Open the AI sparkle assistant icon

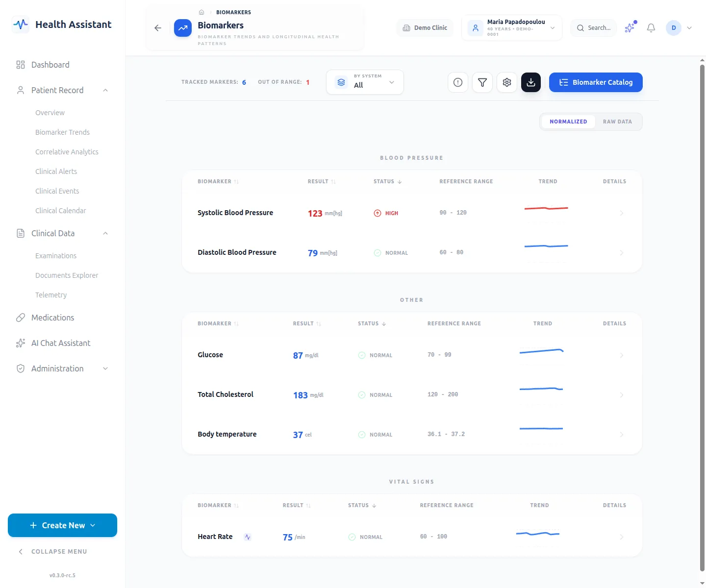(x=630, y=28)
